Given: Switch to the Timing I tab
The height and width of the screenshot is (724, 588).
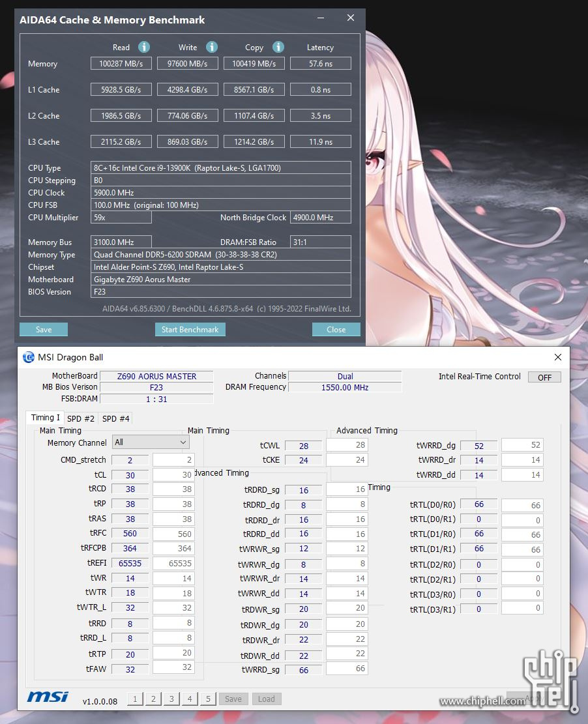Looking at the screenshot, I should coord(45,418).
